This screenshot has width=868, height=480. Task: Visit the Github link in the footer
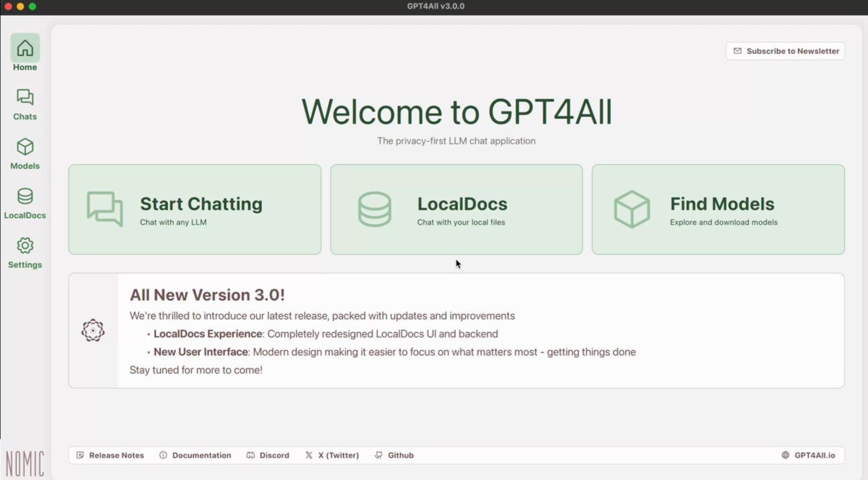click(x=394, y=455)
